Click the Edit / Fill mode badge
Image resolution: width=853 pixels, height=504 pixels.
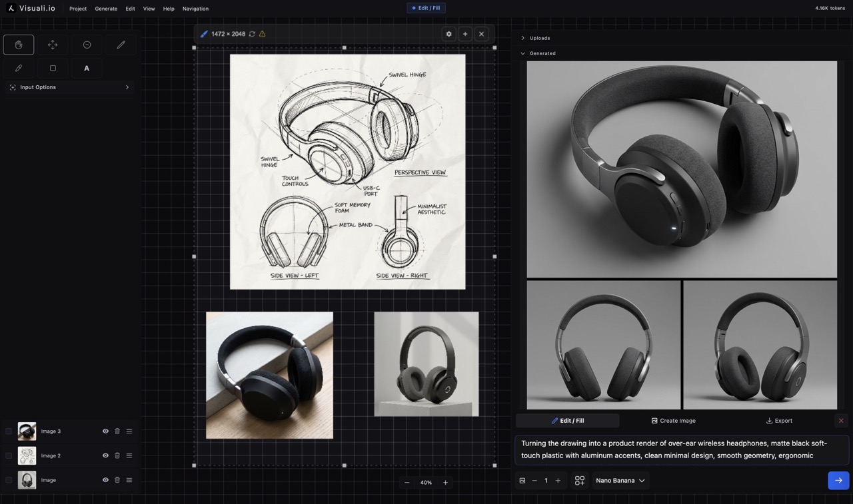point(426,8)
